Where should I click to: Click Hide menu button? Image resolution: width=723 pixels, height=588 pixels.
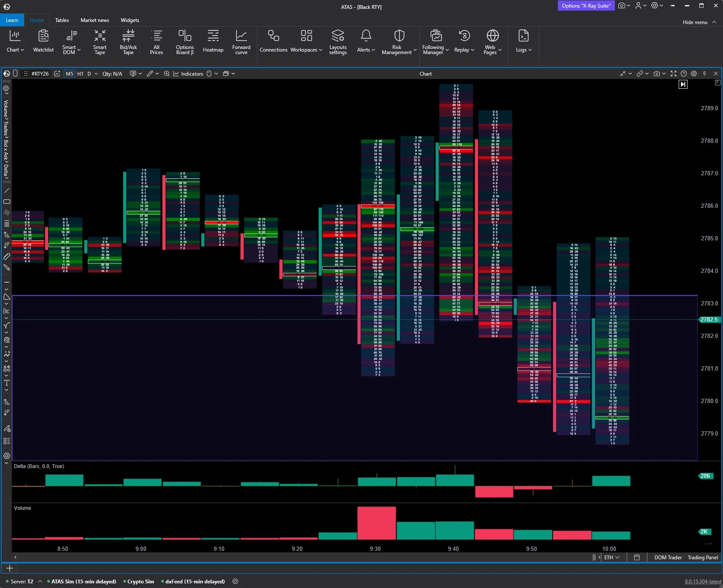(699, 22)
